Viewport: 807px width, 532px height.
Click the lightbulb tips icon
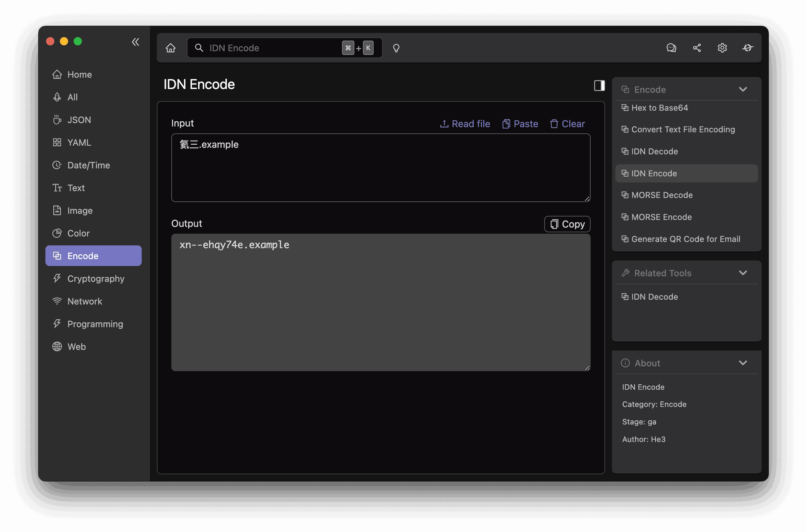396,48
